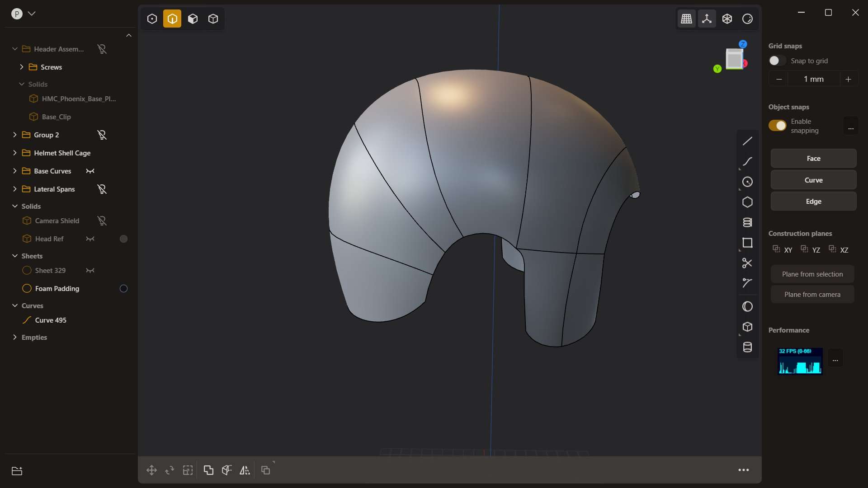
Task: Toggle Head Ref closed-eye icon
Action: click(90, 239)
